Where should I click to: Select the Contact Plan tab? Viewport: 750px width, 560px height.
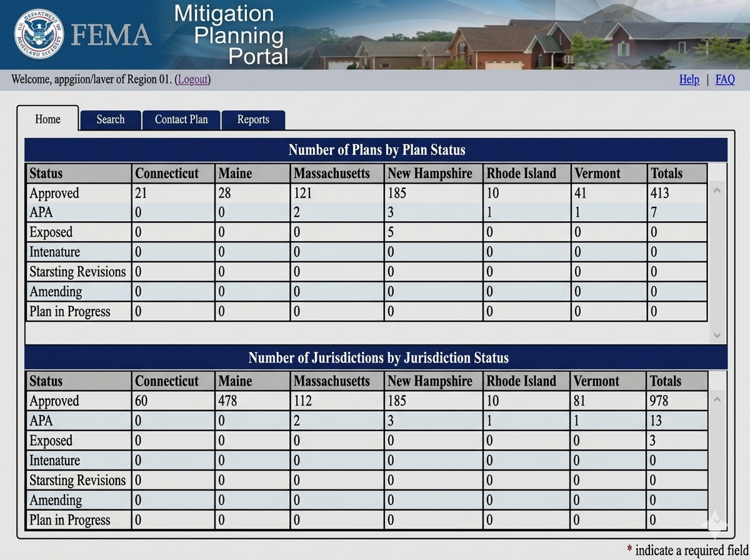(x=181, y=119)
